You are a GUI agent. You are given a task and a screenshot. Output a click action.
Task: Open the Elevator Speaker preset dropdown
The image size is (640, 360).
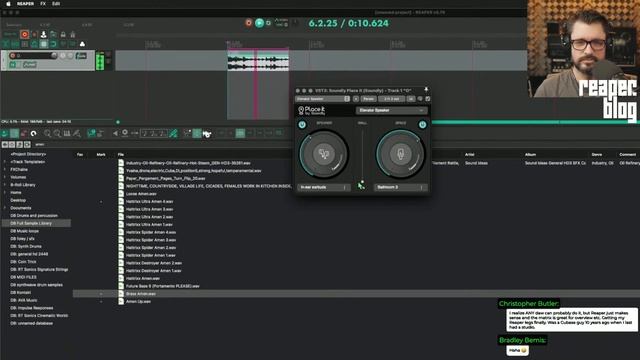coord(391,110)
